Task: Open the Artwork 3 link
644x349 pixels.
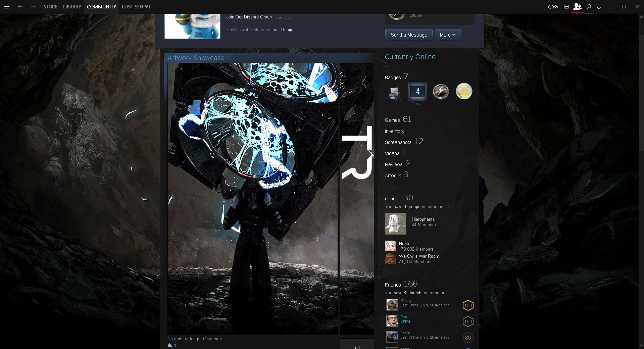Action: pyautogui.click(x=397, y=175)
